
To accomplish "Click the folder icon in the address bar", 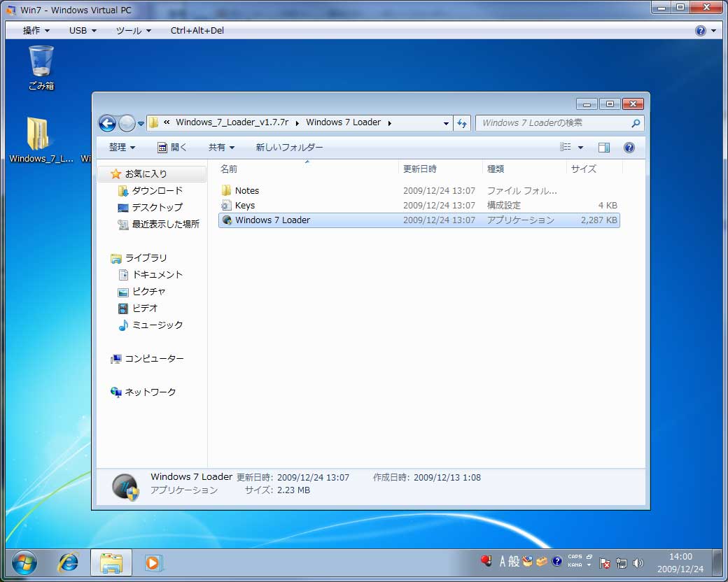I will pyautogui.click(x=154, y=122).
